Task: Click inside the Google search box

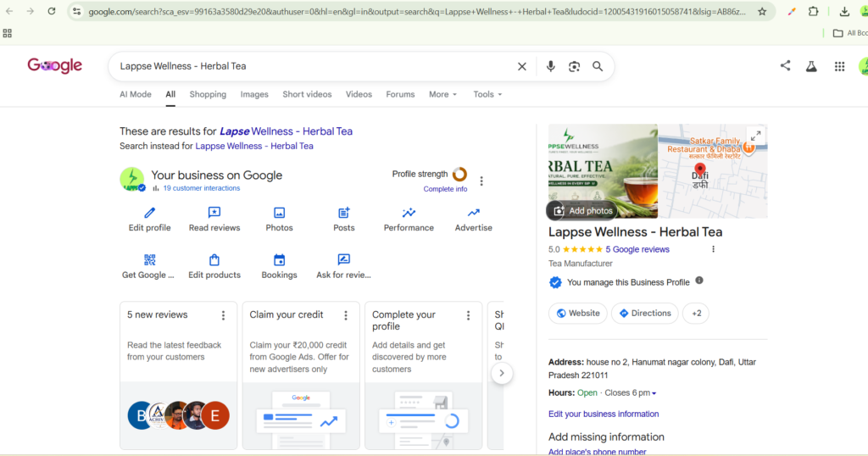Action: tap(315, 66)
